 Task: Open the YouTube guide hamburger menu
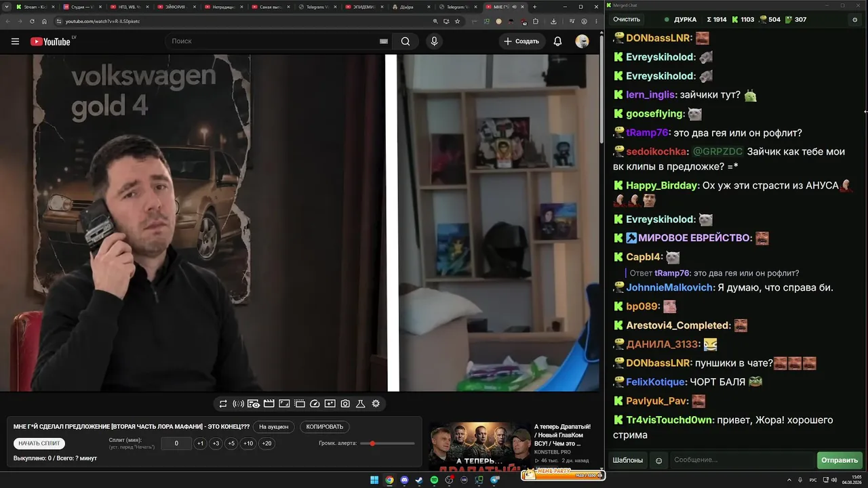tap(15, 41)
